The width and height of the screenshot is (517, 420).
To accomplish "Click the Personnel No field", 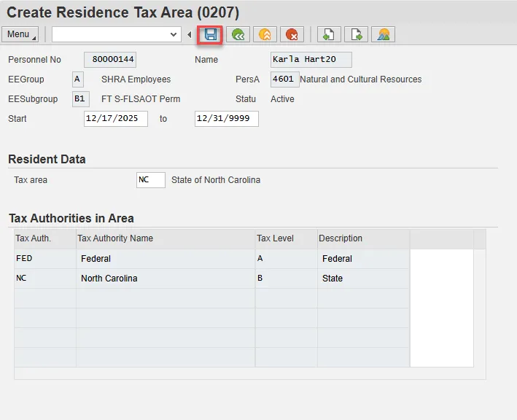I will tap(110, 60).
